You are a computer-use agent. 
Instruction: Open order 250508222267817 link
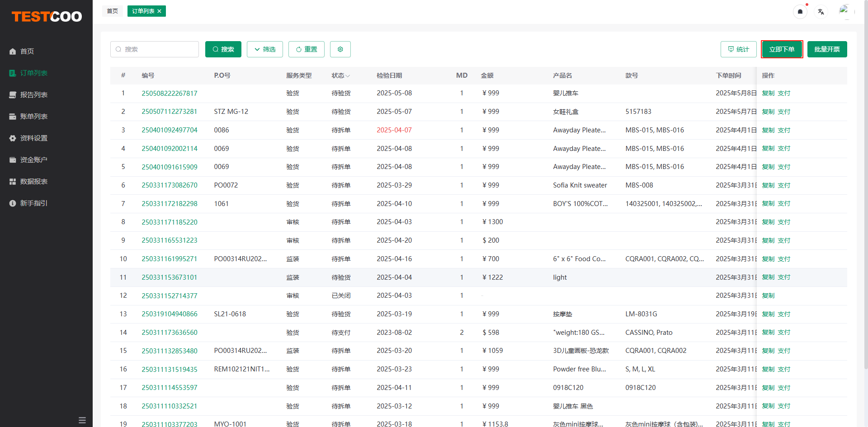[x=170, y=94]
